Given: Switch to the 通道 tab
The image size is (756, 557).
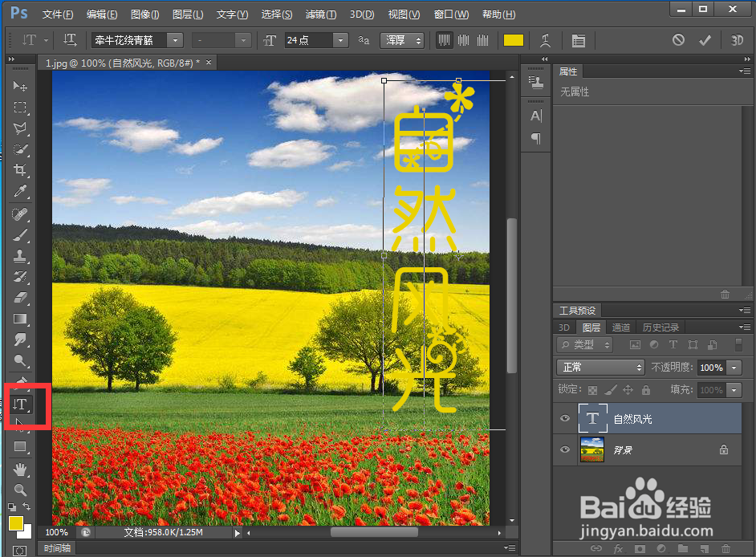Looking at the screenshot, I should [620, 327].
